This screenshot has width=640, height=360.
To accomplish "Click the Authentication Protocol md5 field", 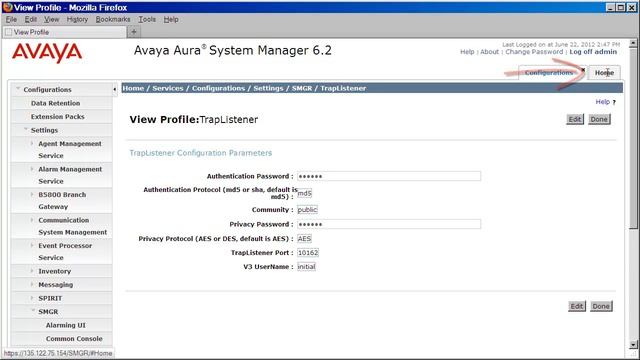I will [304, 193].
